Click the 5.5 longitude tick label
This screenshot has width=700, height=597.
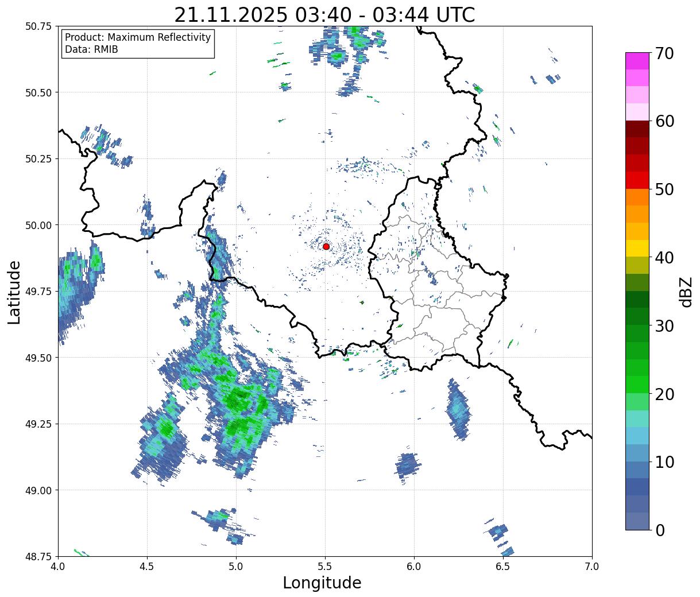(325, 566)
